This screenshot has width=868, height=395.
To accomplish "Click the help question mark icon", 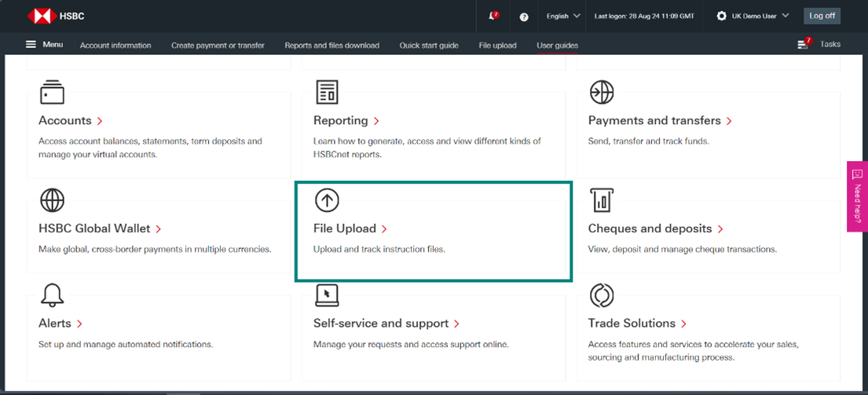I will coord(524,16).
